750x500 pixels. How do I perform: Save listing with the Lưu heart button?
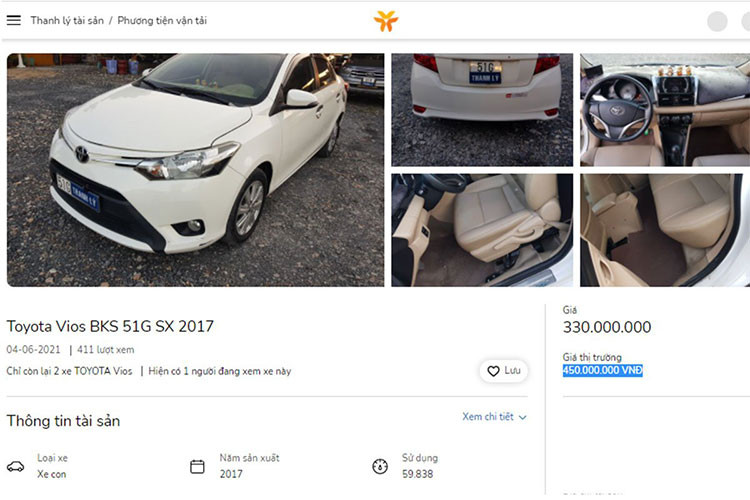[x=504, y=371]
